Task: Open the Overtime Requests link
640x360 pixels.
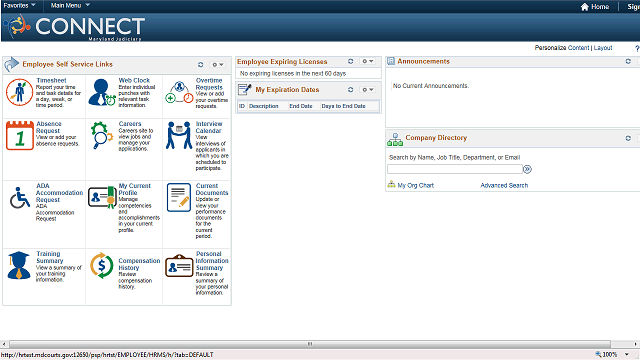Action: tap(209, 84)
